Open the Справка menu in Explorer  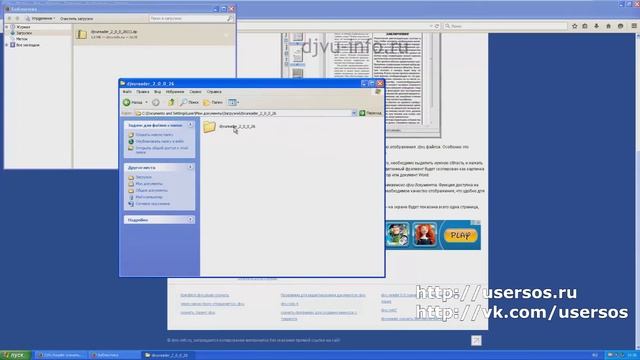214,92
